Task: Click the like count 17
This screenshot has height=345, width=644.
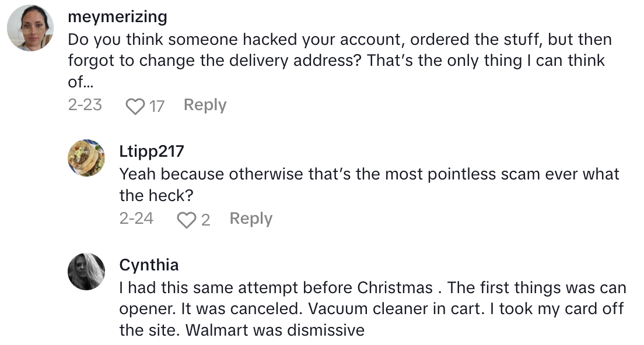Action: tap(156, 105)
